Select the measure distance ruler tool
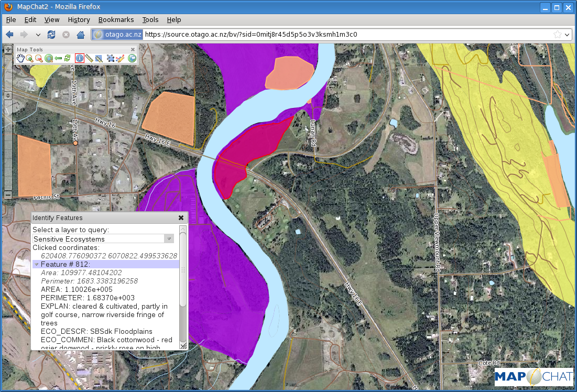577x392 pixels. (x=89, y=58)
